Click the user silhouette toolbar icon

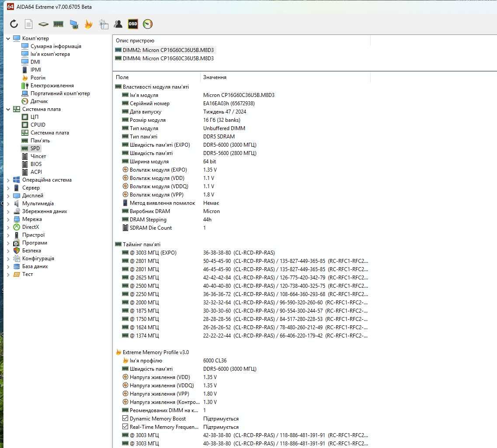click(x=118, y=24)
